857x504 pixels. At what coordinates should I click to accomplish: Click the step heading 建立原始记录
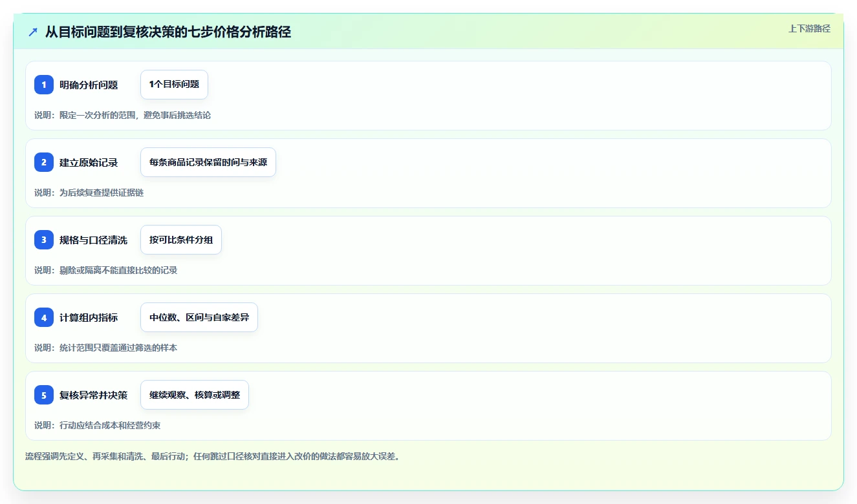tap(89, 162)
